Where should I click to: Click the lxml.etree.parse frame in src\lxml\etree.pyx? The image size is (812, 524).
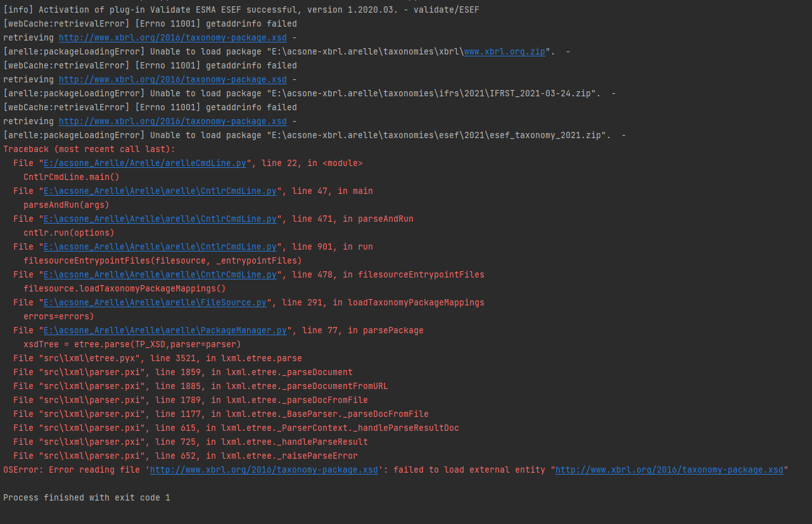(x=158, y=358)
